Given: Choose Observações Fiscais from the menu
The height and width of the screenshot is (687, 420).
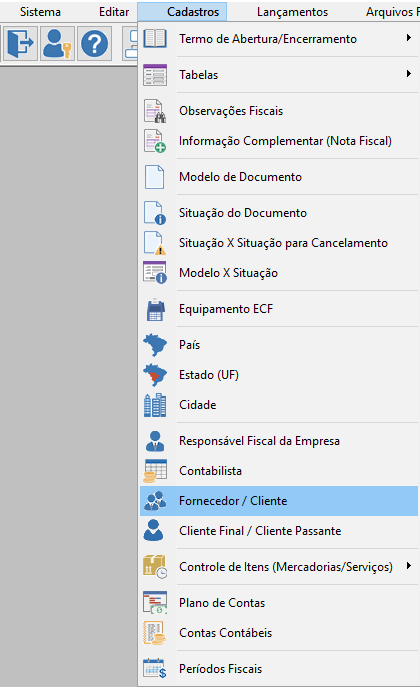Looking at the screenshot, I should click(279, 111).
